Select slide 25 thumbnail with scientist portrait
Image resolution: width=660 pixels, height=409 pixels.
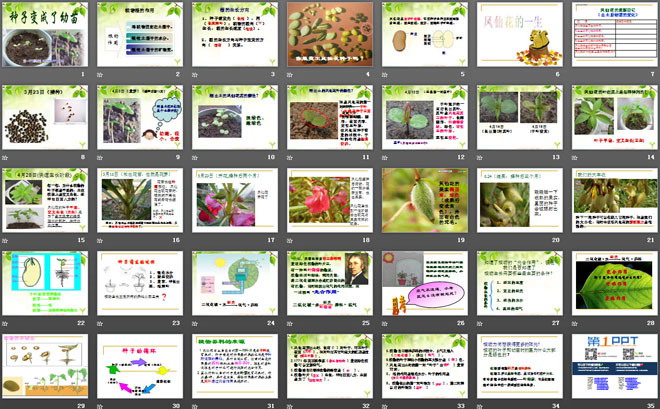330,283
